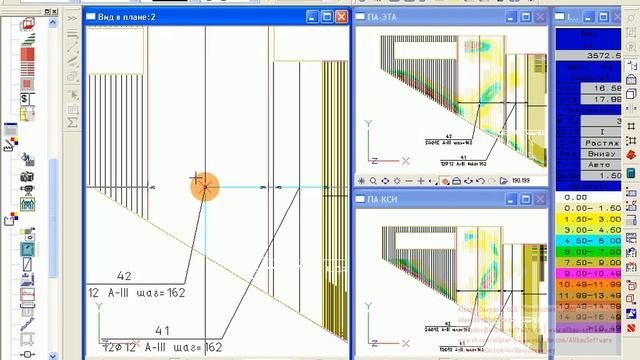Click the 'I' value field in right panel
Screen dimensions: 640x360
[601, 132]
